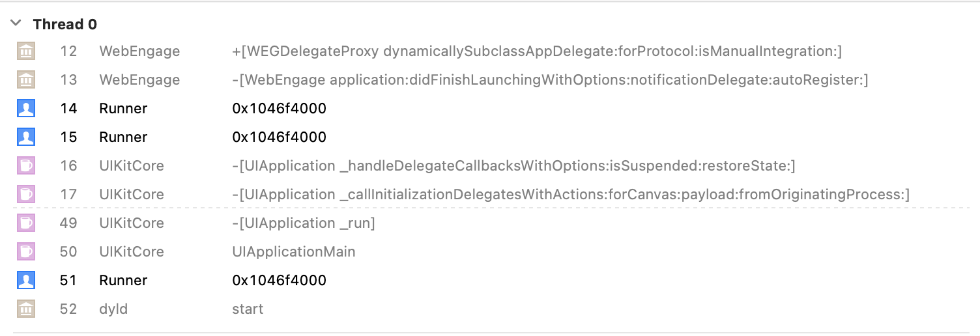Image resolution: width=980 pixels, height=336 pixels.
Task: Select the UIApplicationMain stack frame
Action: point(491,251)
